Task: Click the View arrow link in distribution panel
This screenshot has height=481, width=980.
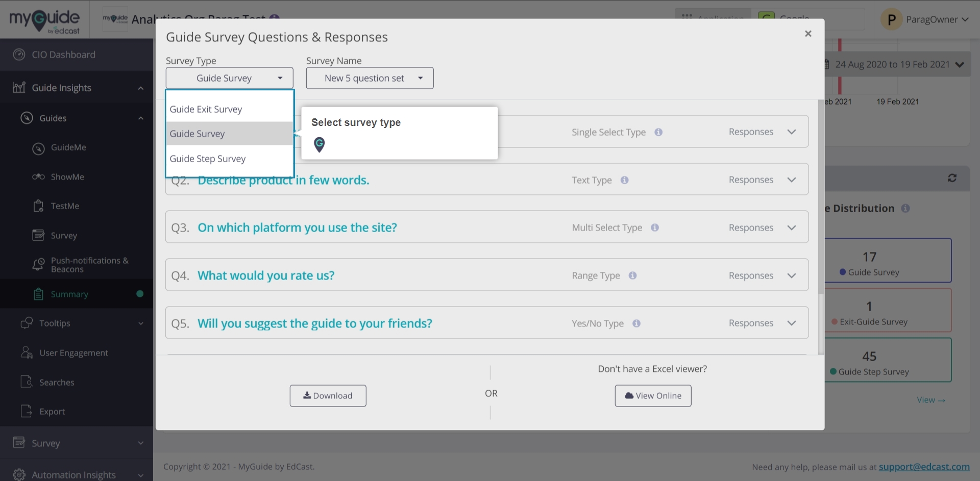Action: coord(931,400)
